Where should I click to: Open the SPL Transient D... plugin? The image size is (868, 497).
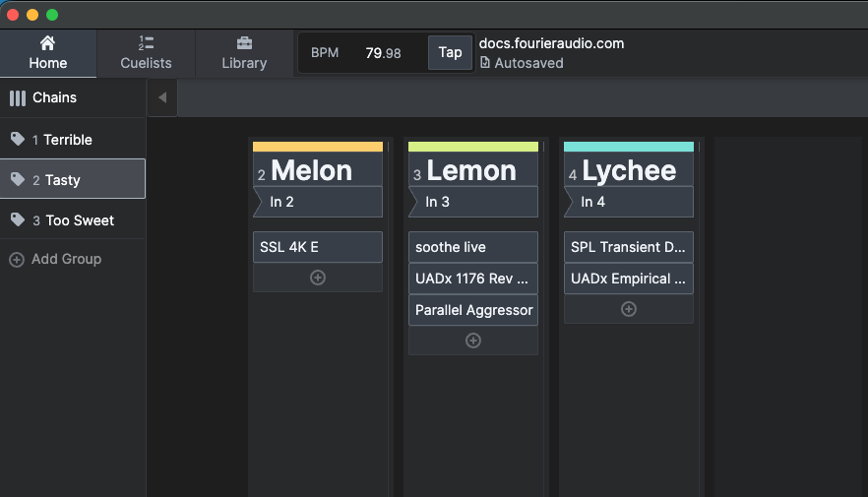point(629,247)
